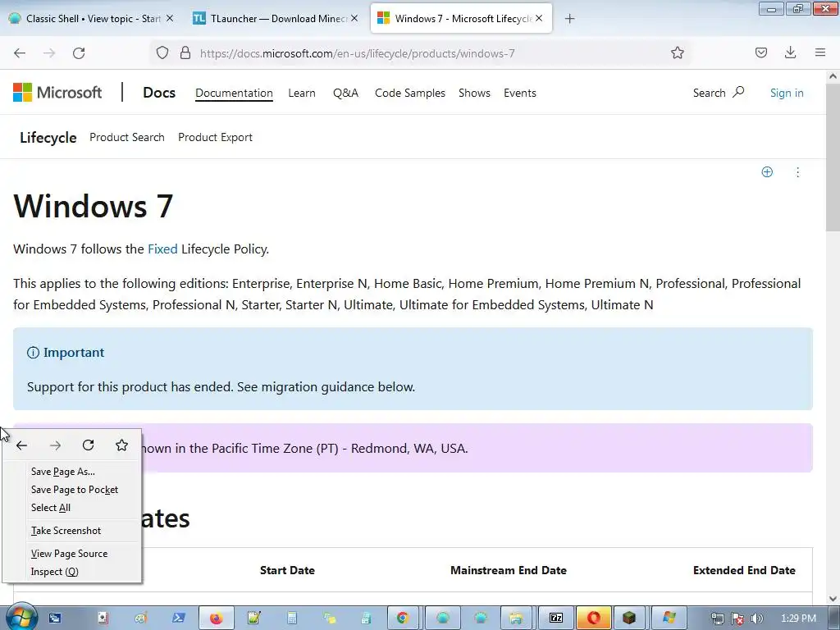Open the Events nav link
840x630 pixels.
519,93
